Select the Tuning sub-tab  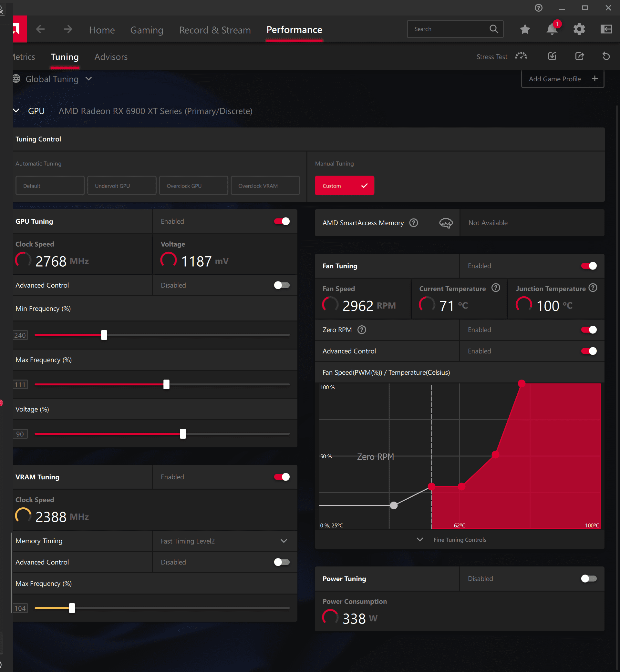click(x=65, y=57)
